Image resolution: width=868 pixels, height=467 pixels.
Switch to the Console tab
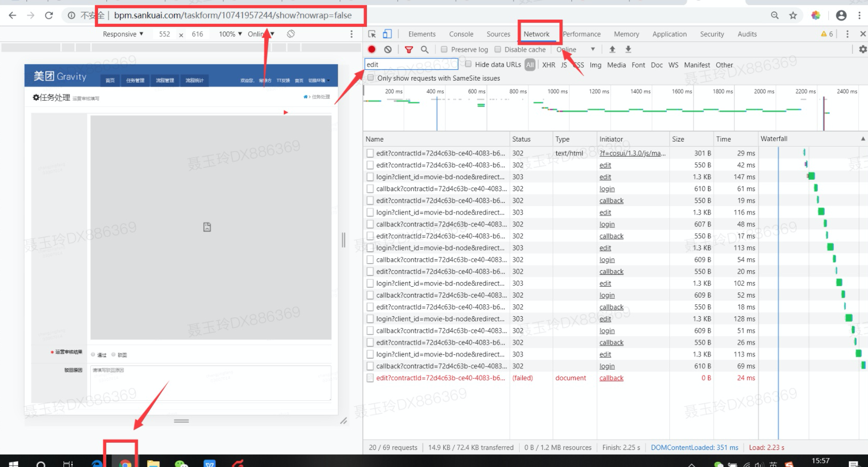(461, 34)
